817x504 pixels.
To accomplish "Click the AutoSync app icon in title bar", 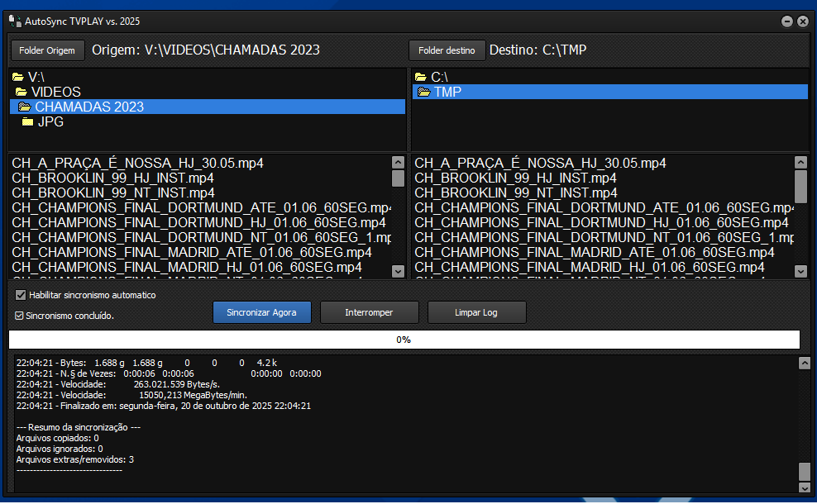I will point(14,21).
